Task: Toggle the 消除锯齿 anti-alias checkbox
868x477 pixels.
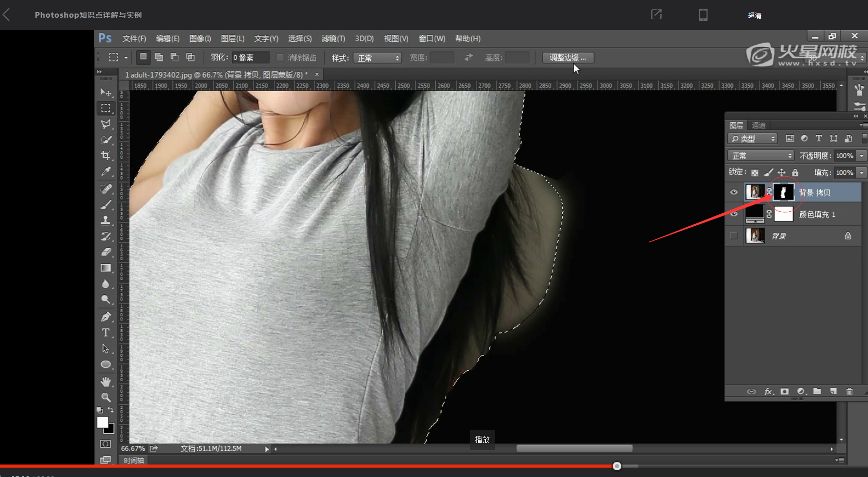Action: (x=280, y=58)
